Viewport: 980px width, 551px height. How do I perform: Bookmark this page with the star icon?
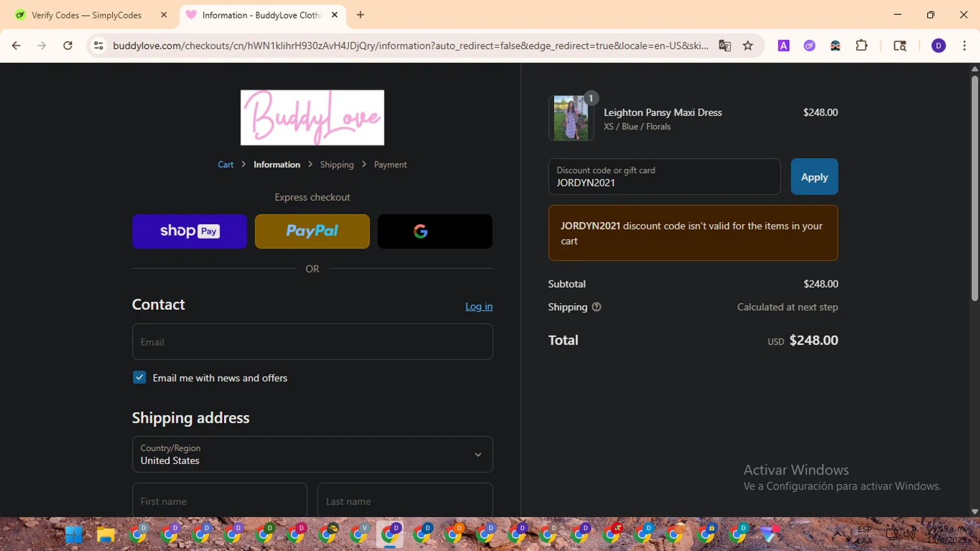748,46
